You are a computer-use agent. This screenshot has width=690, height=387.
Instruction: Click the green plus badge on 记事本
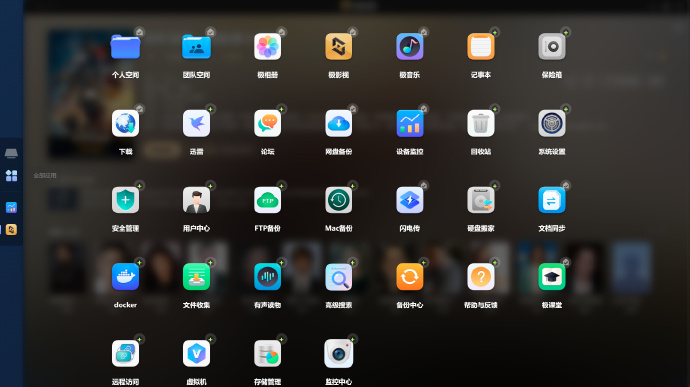[495, 33]
